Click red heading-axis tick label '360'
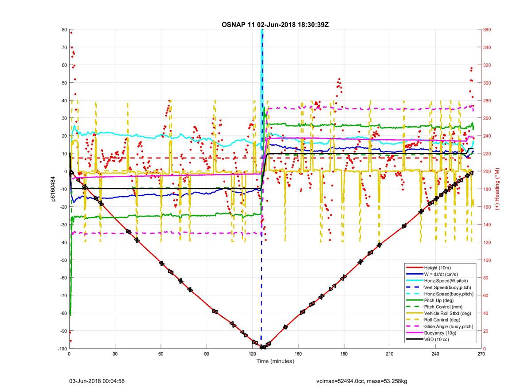This screenshot has width=532, height=392. pyautogui.click(x=487, y=30)
